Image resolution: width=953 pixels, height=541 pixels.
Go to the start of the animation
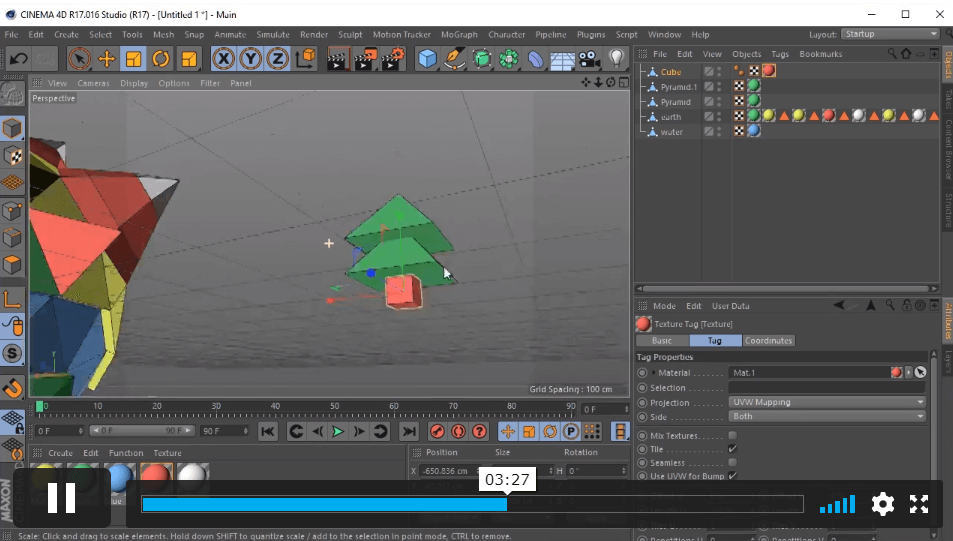coord(267,432)
